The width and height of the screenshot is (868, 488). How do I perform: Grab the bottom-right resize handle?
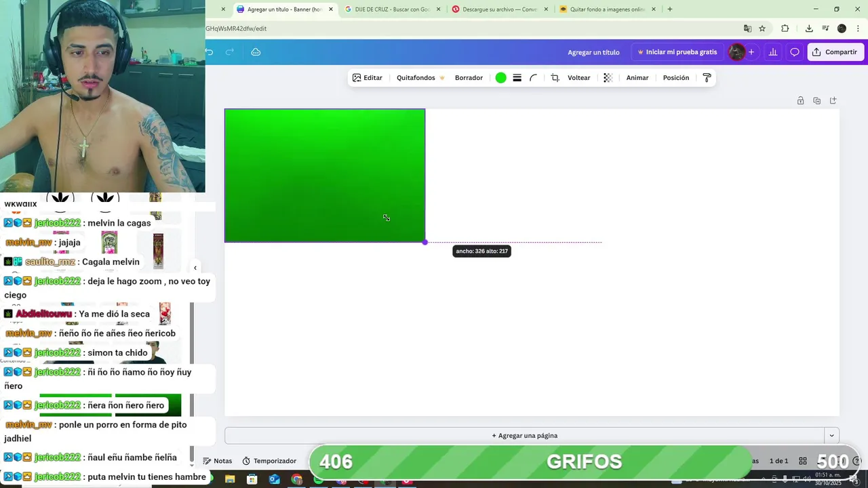tap(425, 242)
